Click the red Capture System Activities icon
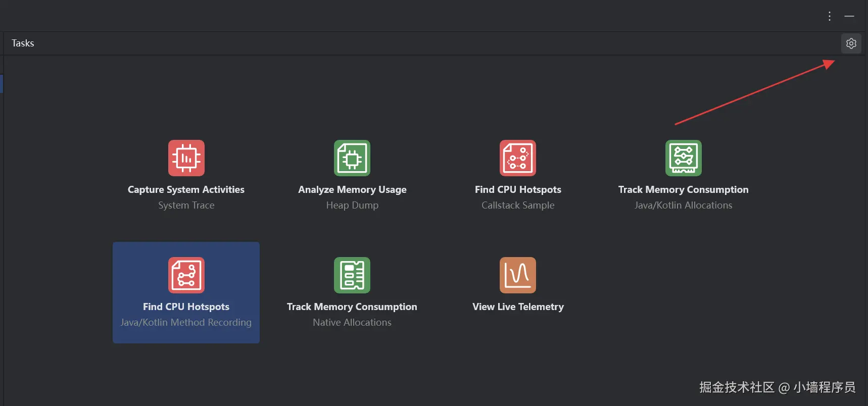This screenshot has width=868, height=406. pyautogui.click(x=186, y=158)
